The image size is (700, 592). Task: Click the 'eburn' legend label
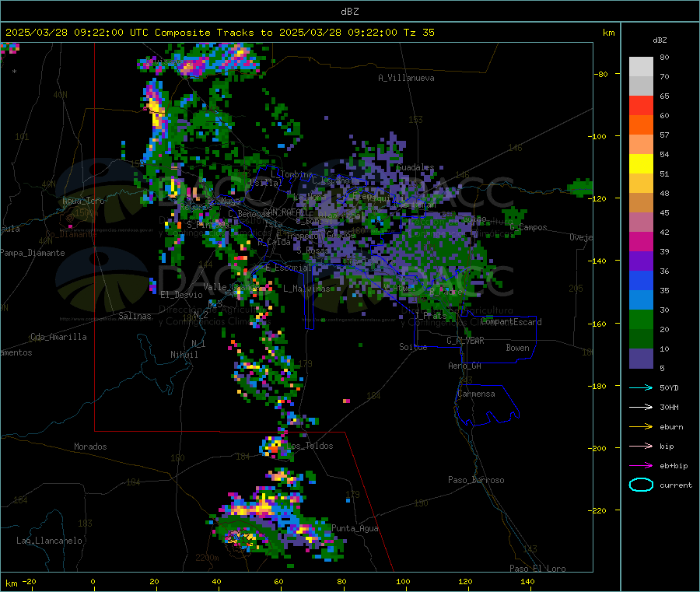point(671,427)
